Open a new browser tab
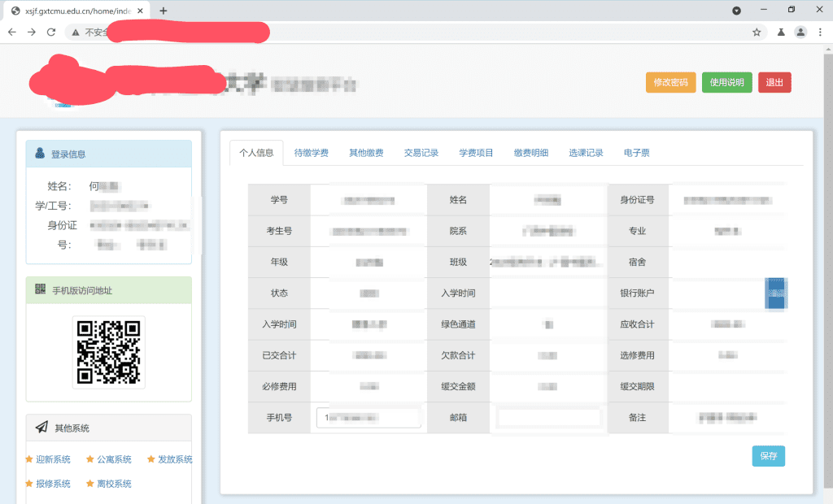 [x=163, y=11]
